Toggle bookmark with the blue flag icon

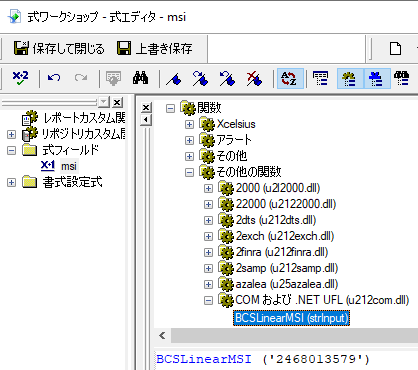(174, 79)
